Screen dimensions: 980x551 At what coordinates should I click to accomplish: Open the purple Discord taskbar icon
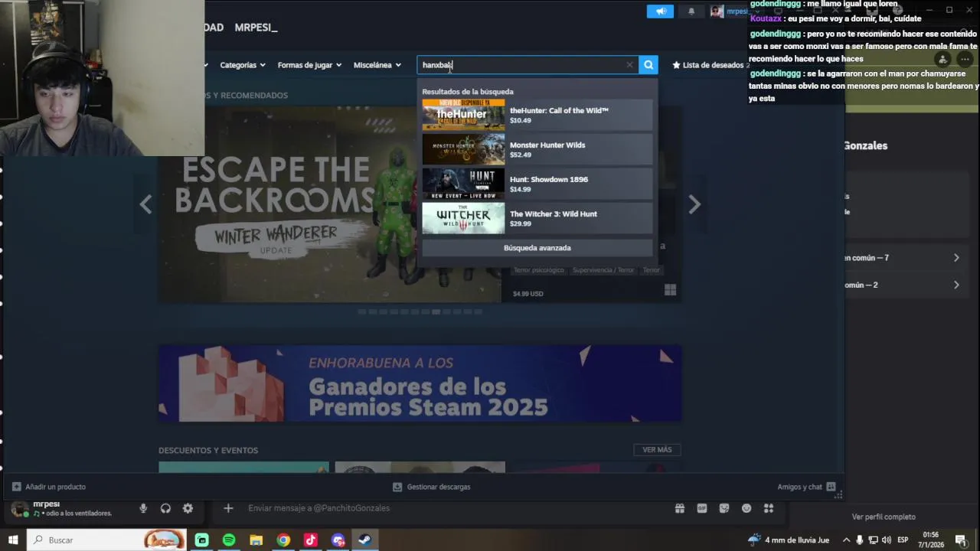tap(338, 540)
